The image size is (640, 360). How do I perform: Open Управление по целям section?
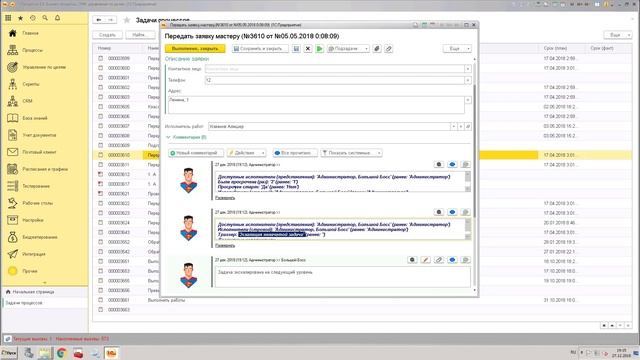[x=44, y=67]
